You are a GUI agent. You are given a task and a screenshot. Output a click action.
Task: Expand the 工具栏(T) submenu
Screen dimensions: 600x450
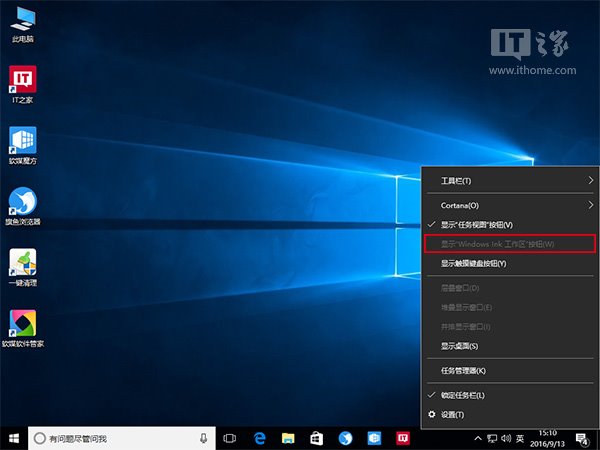510,181
